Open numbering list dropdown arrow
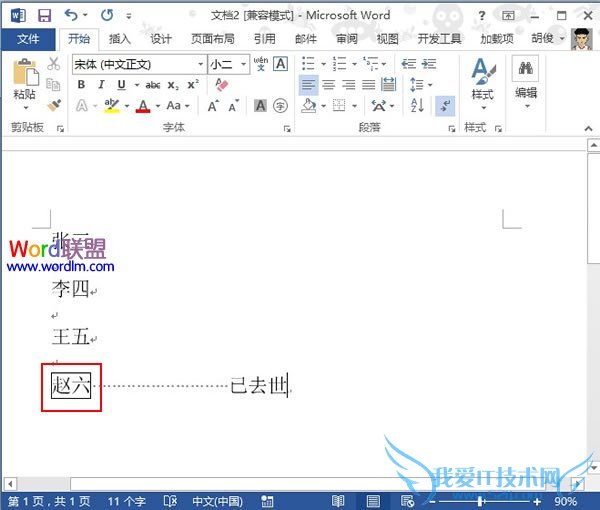The width and height of the screenshot is (600, 510). 354,64
